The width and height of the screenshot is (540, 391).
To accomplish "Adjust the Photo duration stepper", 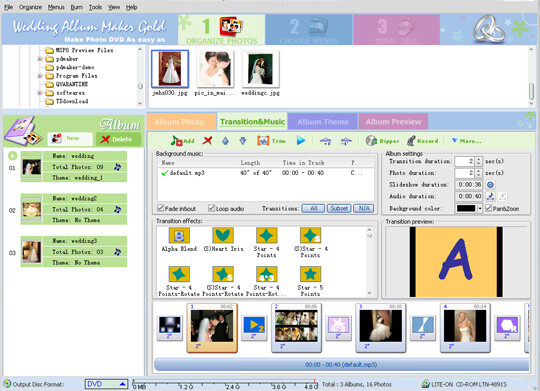I will (478, 173).
